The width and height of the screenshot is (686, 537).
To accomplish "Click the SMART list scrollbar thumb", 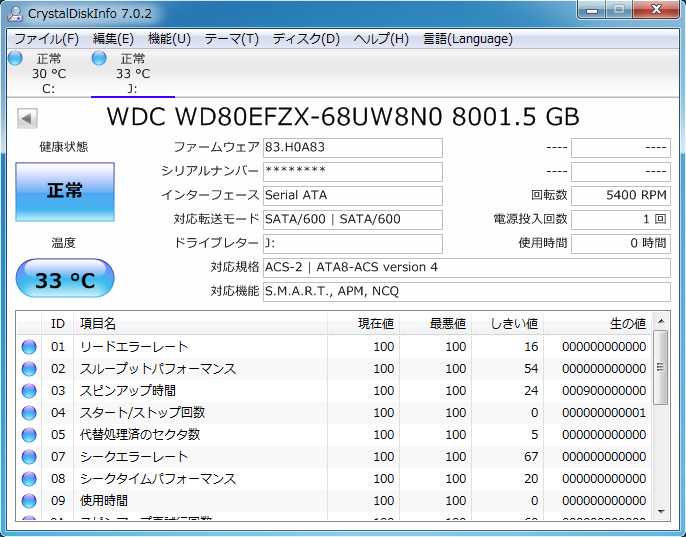I will point(661,368).
